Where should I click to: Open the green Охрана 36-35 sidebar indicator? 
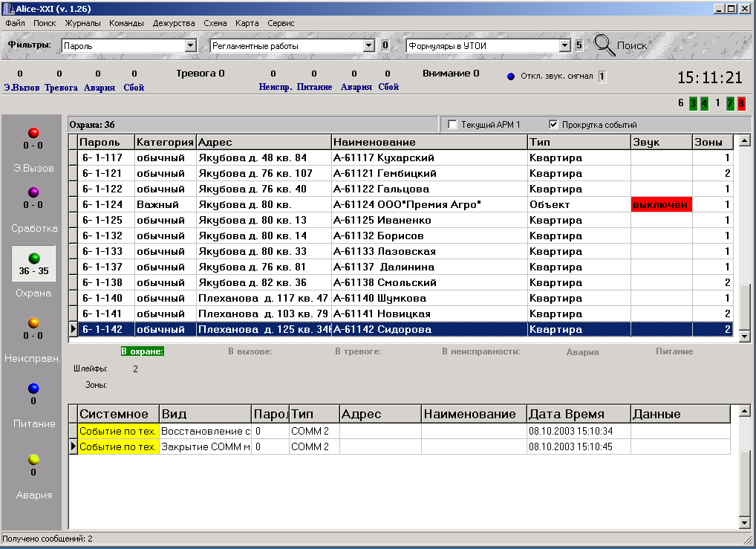pyautogui.click(x=33, y=263)
